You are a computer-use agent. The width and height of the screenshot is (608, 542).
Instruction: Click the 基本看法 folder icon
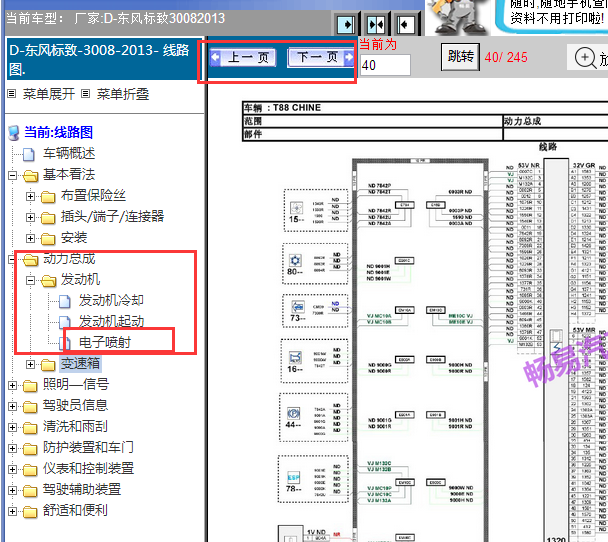pyautogui.click(x=31, y=176)
